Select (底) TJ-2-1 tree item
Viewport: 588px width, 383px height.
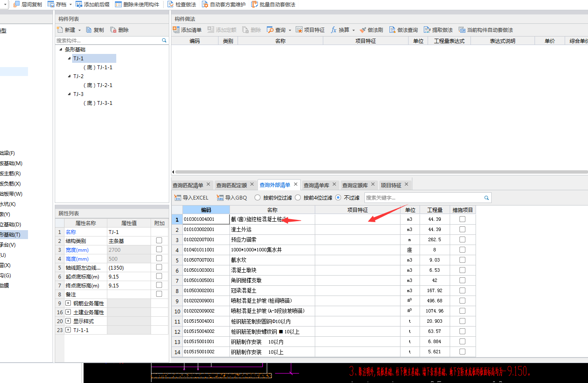coord(98,85)
